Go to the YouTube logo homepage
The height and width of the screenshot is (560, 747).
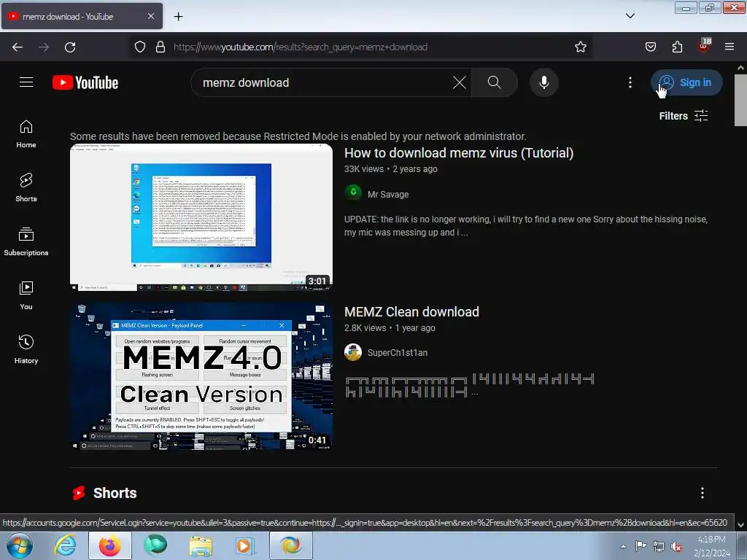tap(85, 82)
